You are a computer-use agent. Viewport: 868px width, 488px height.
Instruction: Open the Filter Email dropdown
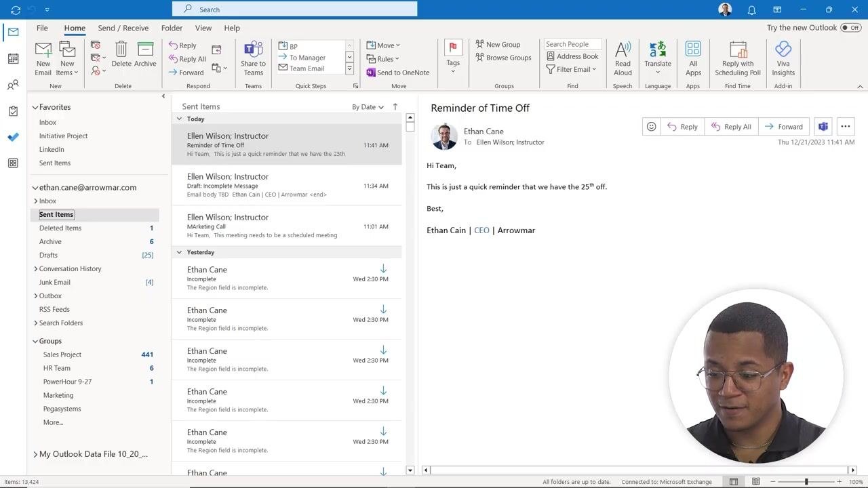(570, 69)
